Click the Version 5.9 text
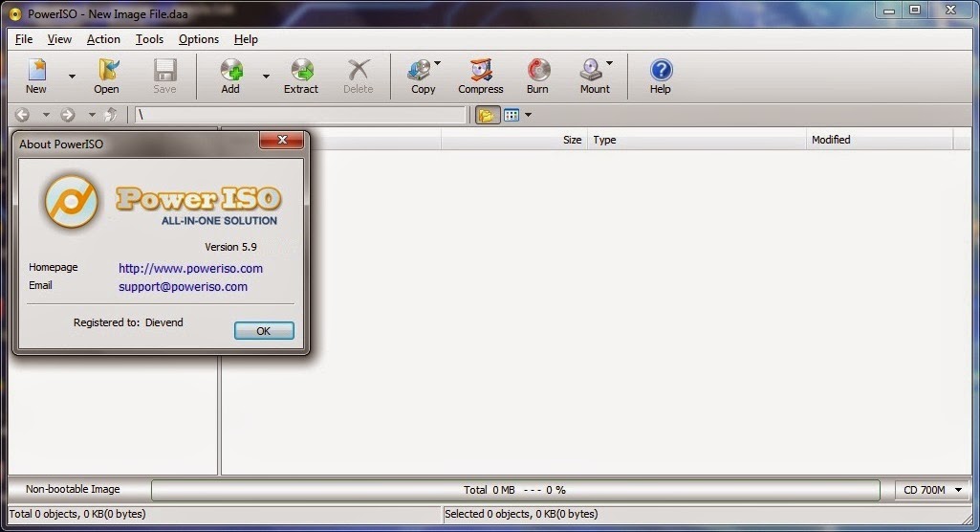Image resolution: width=980 pixels, height=532 pixels. click(x=230, y=247)
